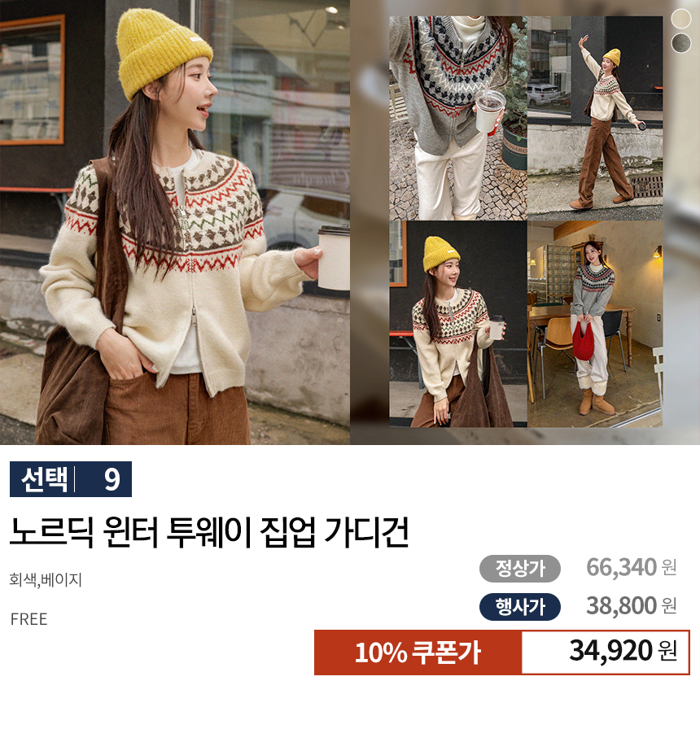Click the gray 정상가 badge

tap(519, 569)
